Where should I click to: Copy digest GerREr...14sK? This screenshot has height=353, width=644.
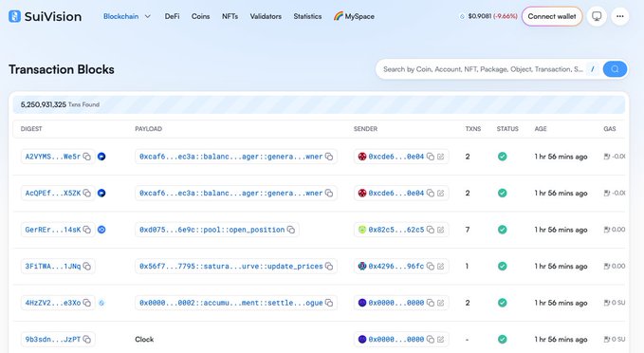[87, 230]
